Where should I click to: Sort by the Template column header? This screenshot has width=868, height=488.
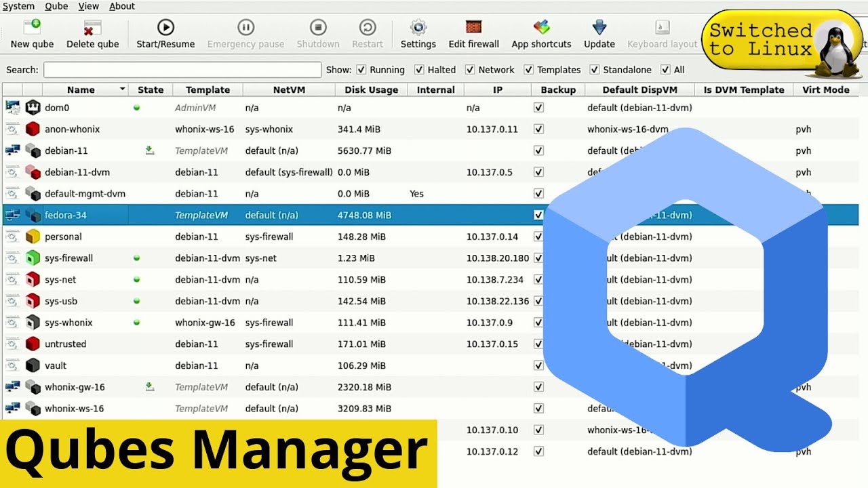pos(208,89)
